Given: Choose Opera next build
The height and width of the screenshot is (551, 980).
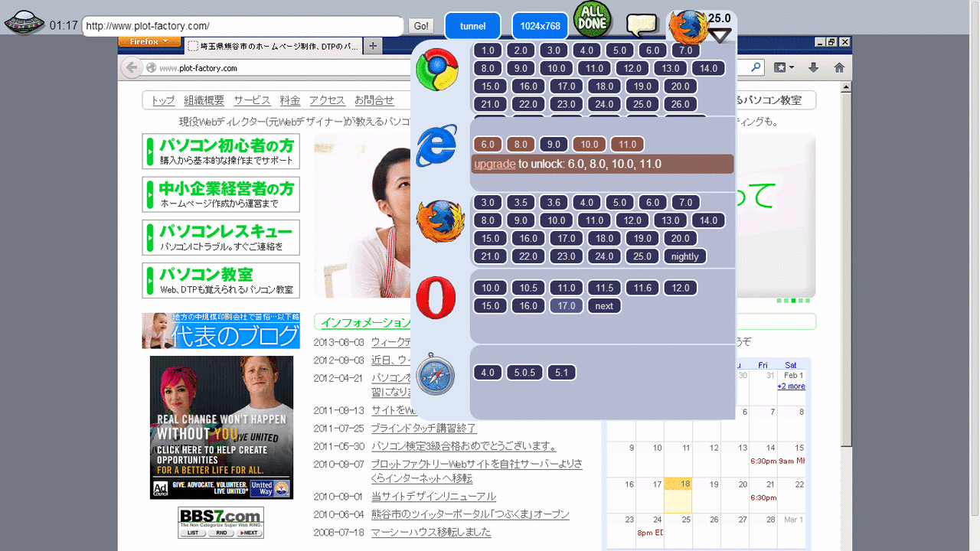Looking at the screenshot, I should 604,305.
